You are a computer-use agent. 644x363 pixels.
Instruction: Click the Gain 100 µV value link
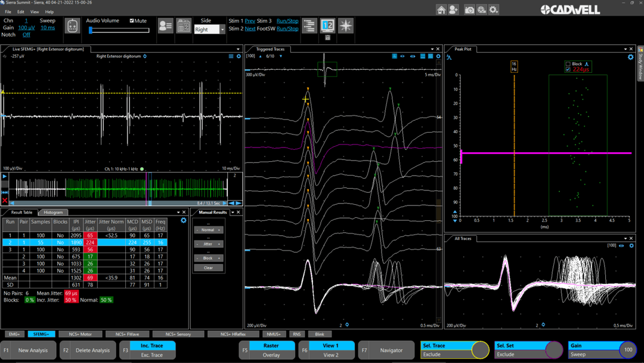[28, 27]
